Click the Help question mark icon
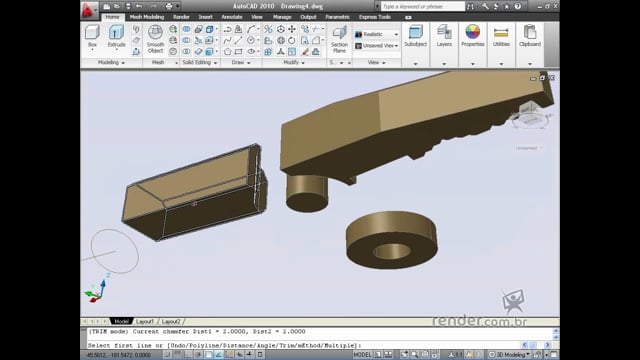Image resolution: width=640 pixels, height=360 pixels. click(x=518, y=6)
